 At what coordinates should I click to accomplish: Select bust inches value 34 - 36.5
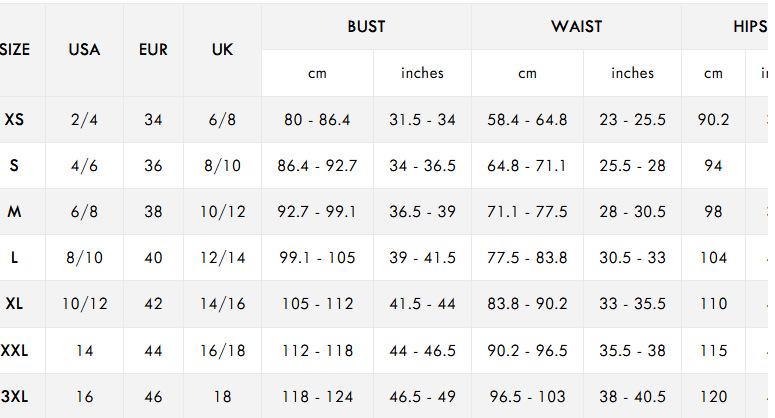coord(422,166)
